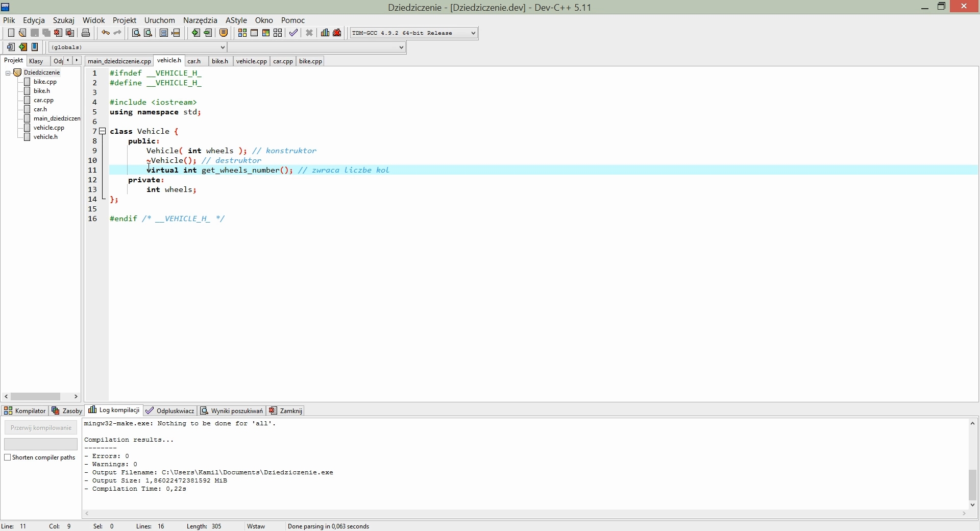
Task: Click the Profile analysis bar chart icon
Action: click(x=325, y=33)
